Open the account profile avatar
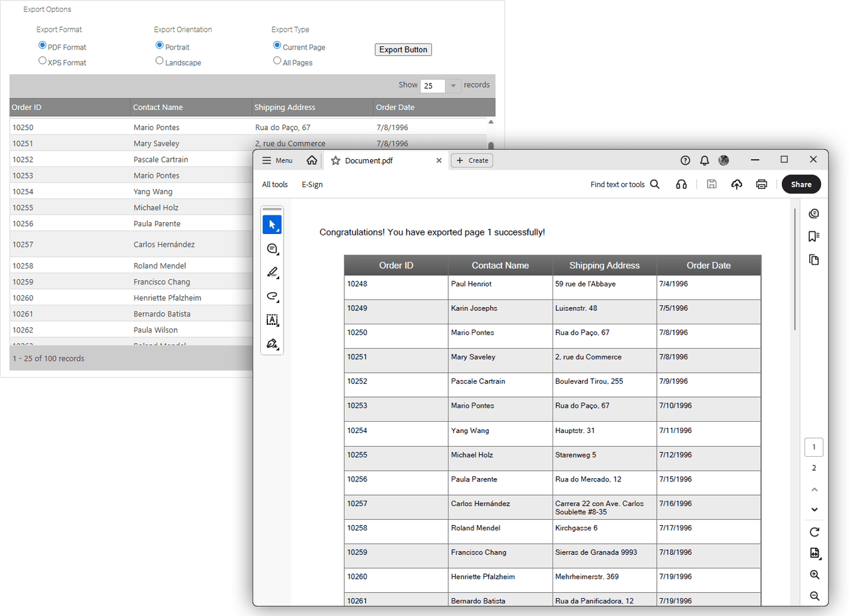 [724, 160]
